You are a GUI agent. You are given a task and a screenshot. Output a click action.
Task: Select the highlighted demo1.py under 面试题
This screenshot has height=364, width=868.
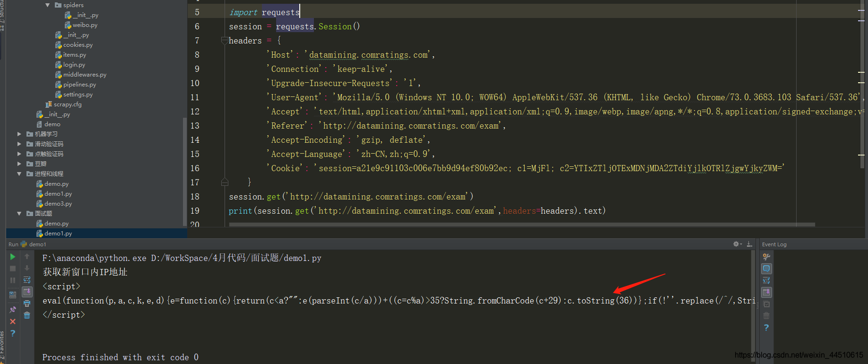pyautogui.click(x=58, y=234)
